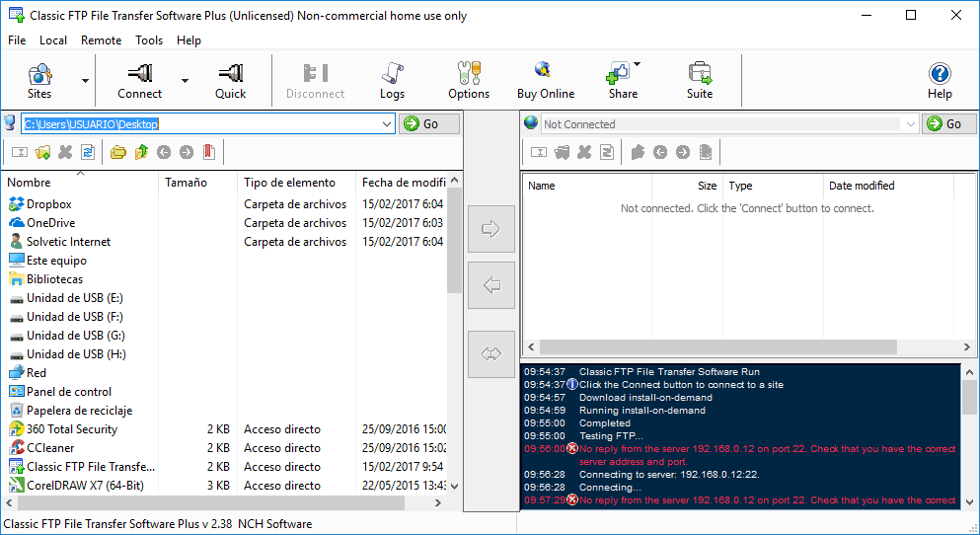Click the remote pane new folder icon
The image size is (980, 535).
(x=562, y=152)
